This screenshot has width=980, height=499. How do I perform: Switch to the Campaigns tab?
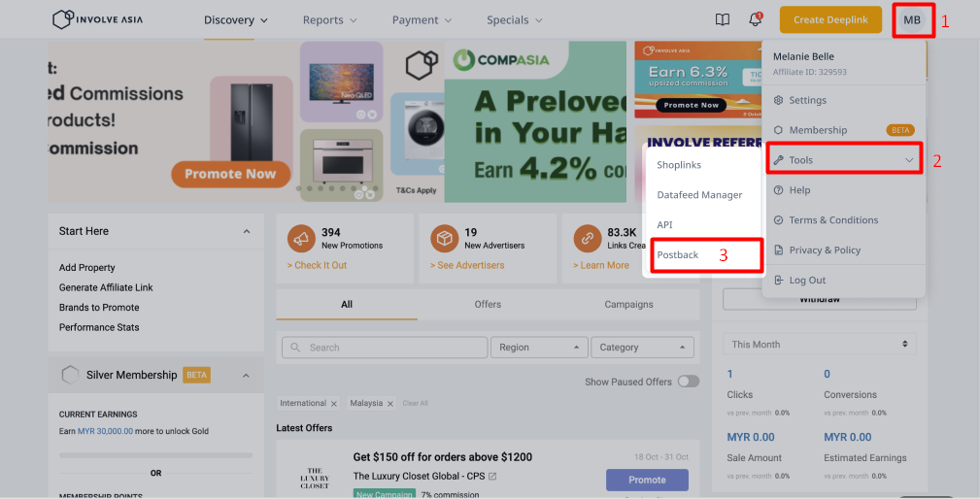point(628,305)
